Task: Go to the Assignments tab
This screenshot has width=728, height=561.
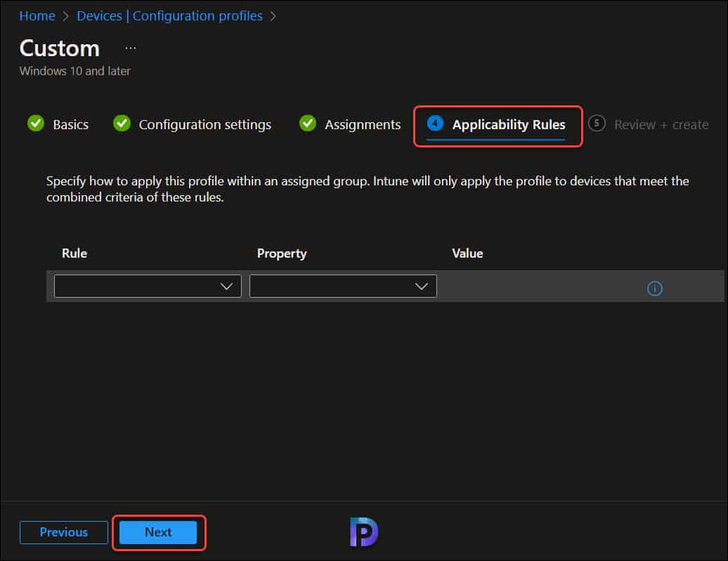Action: pos(363,124)
